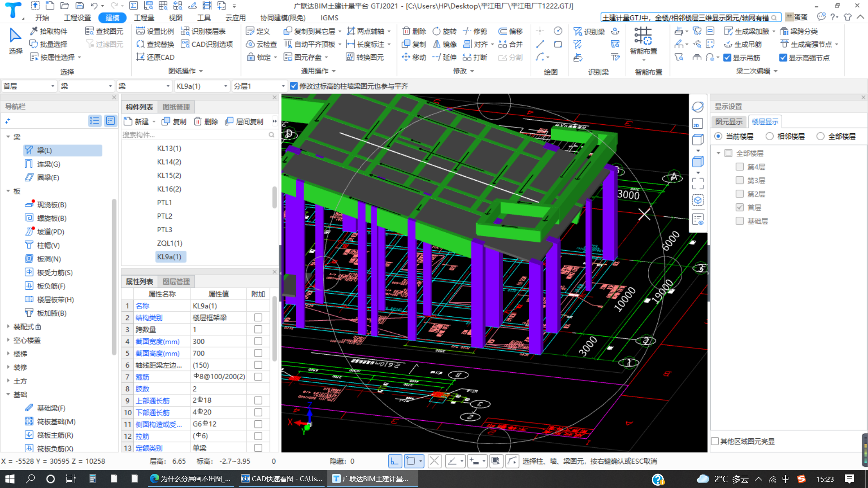The image size is (868, 488).
Task: Select the 打断 break tool
Action: 475,57
